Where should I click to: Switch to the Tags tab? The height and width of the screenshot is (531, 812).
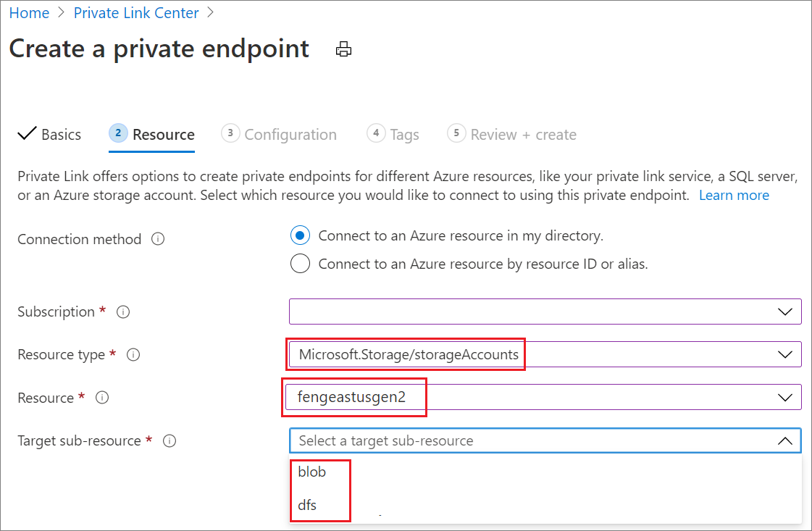click(x=406, y=134)
